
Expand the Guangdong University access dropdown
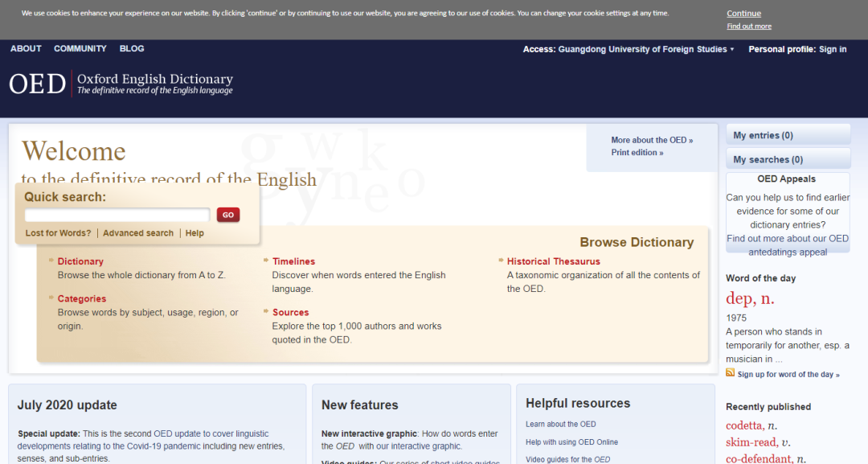pyautogui.click(x=731, y=50)
